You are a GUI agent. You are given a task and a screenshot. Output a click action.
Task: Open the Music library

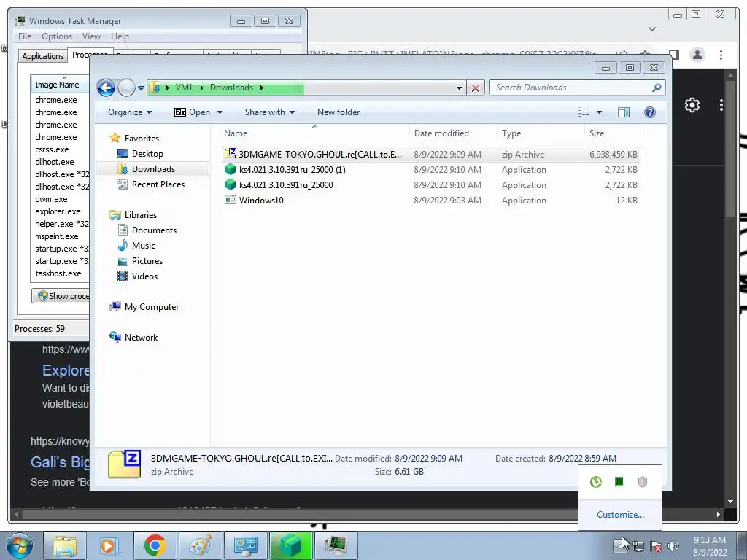(144, 245)
